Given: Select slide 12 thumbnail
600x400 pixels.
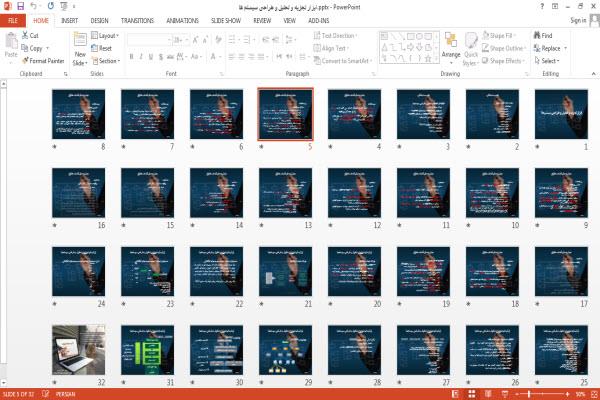Looking at the screenshot, I should 354,193.
